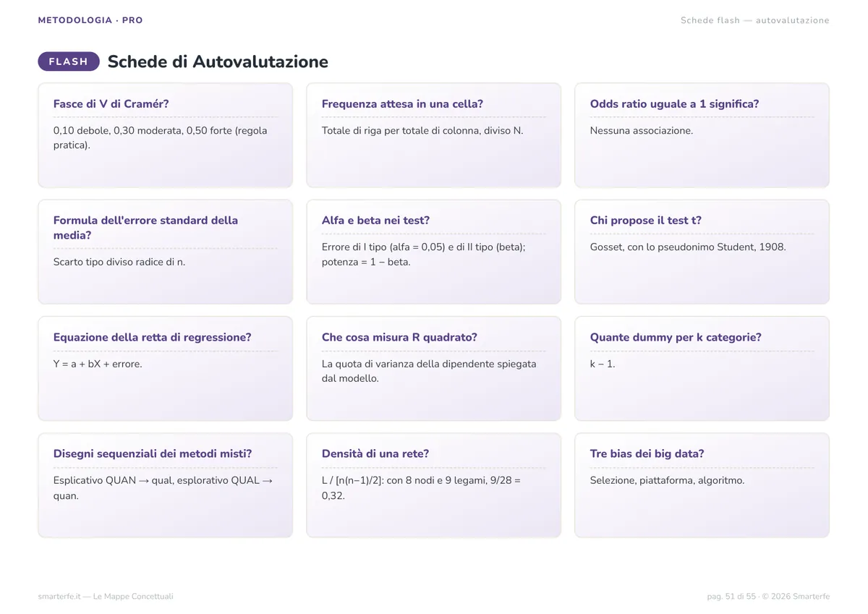Open the 'Chi propose il test t?' card
868x614 pixels.
click(x=702, y=252)
